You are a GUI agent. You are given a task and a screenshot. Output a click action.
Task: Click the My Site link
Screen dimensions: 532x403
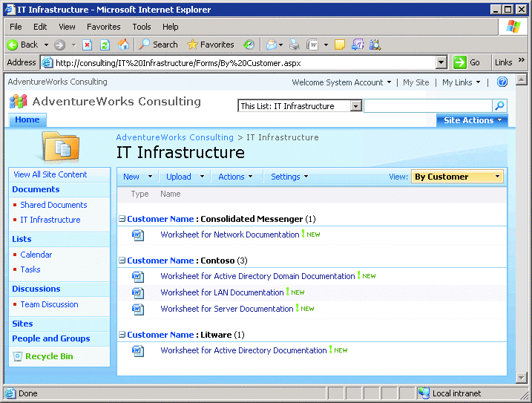point(416,82)
